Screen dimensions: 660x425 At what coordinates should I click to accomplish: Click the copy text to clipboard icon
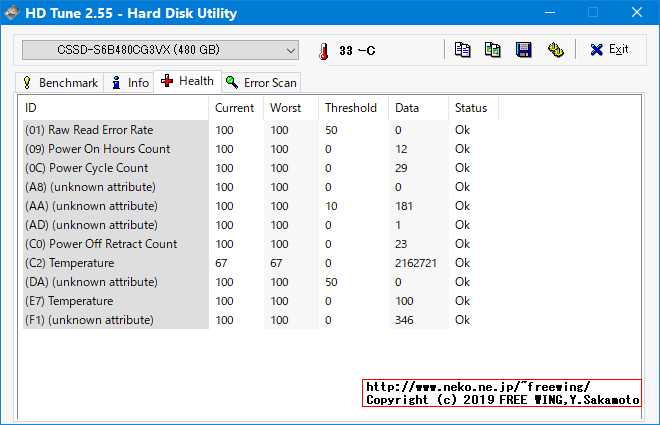[x=462, y=50]
